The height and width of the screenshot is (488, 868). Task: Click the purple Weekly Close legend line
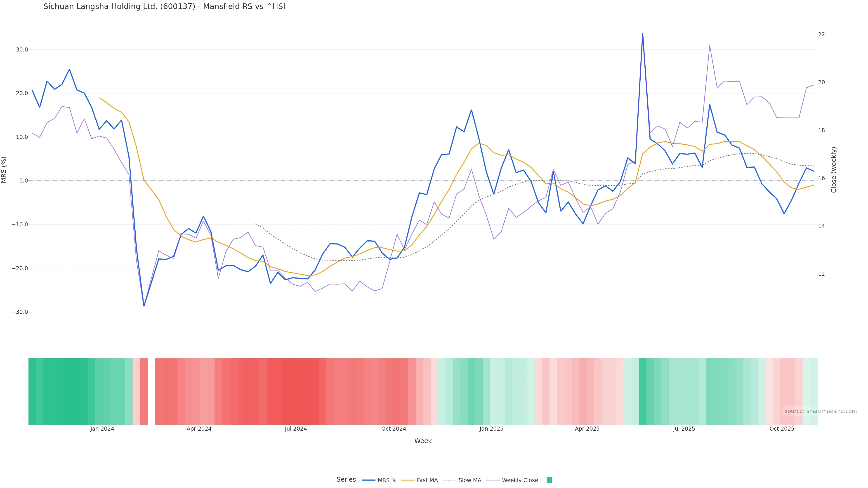pos(493,480)
